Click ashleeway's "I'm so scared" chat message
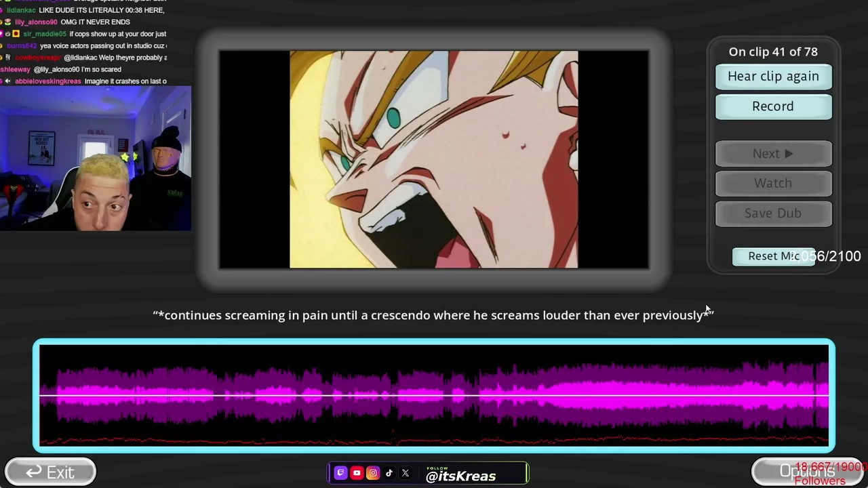This screenshot has height=488, width=868. tap(61, 70)
